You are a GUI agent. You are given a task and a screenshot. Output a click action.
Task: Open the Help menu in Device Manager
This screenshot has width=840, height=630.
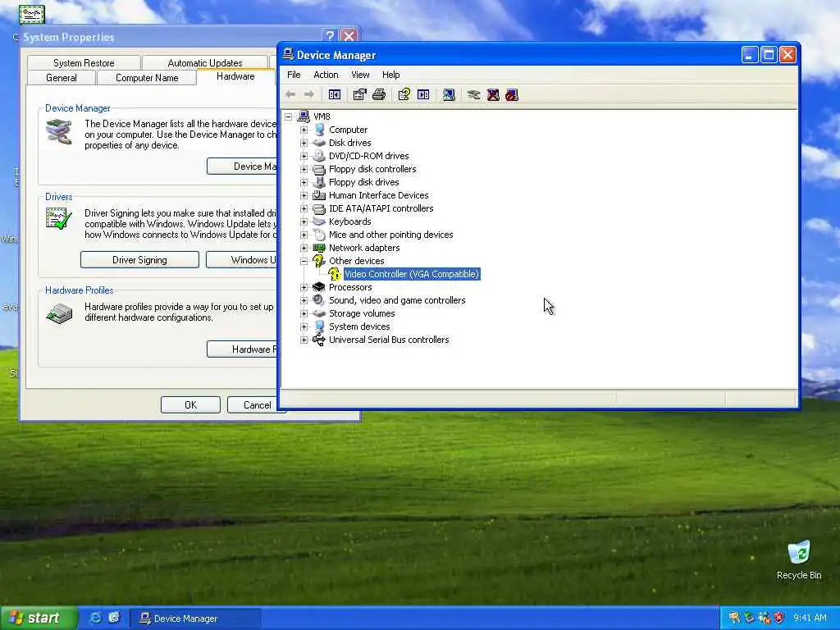click(x=390, y=75)
